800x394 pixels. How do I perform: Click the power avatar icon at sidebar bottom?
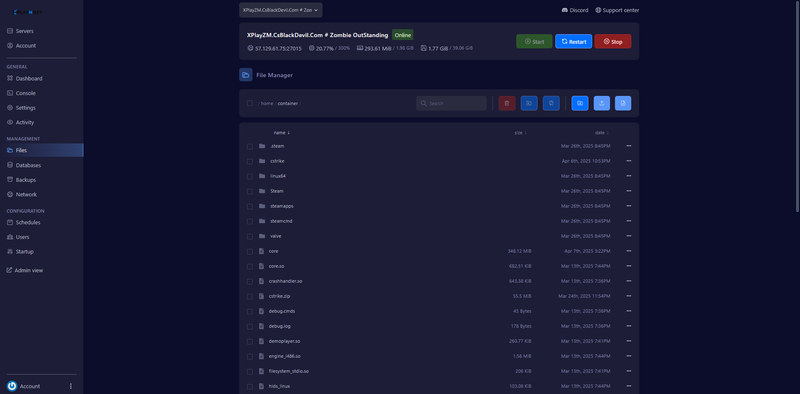tap(12, 386)
